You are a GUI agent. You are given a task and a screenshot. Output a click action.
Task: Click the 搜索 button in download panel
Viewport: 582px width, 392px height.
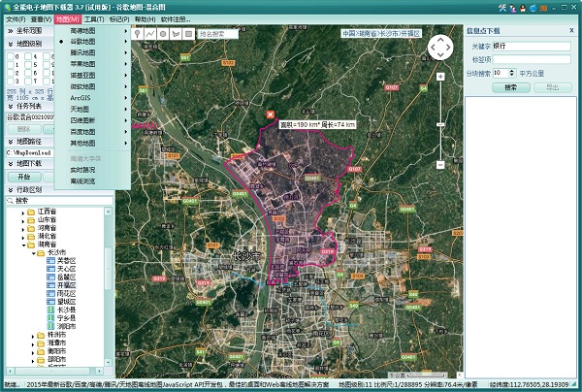pyautogui.click(x=510, y=87)
